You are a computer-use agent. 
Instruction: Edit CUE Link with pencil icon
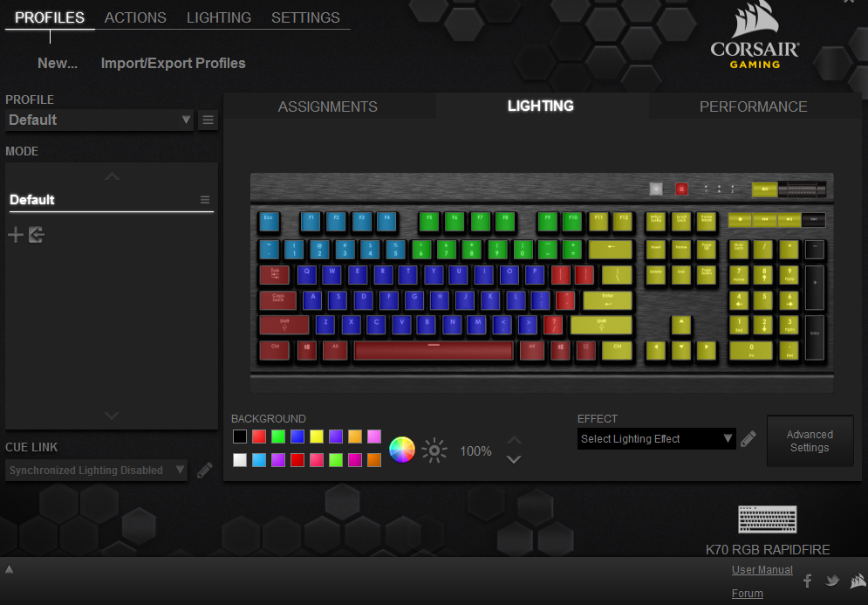[x=204, y=471]
